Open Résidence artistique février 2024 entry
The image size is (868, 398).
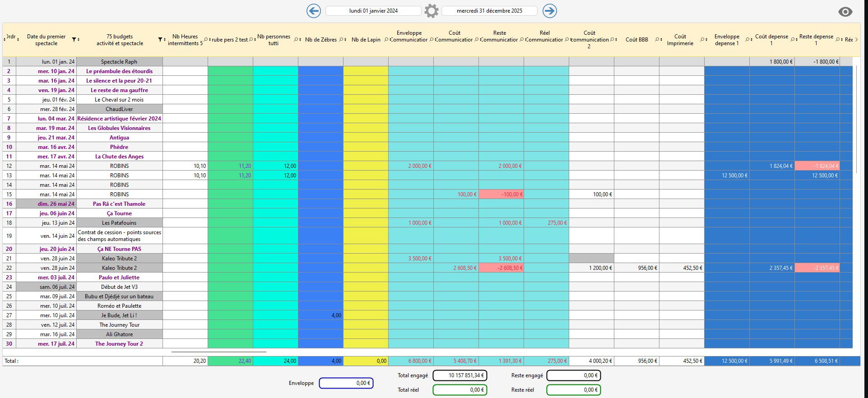[119, 119]
